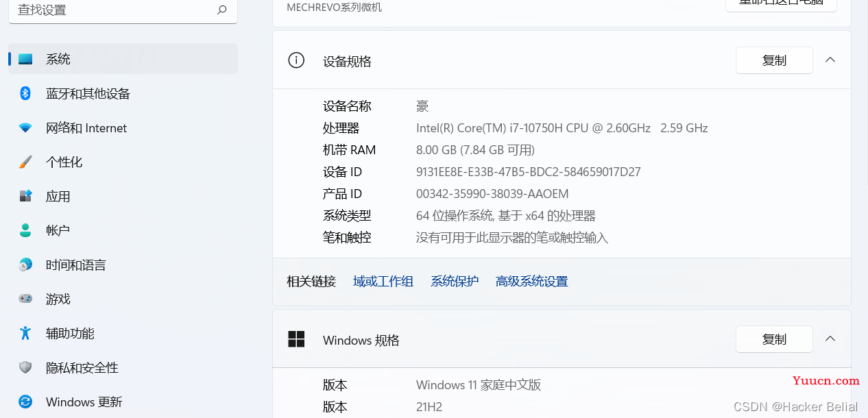Click the Intel Core i7-10750H processor value
The image size is (868, 418).
pos(562,128)
